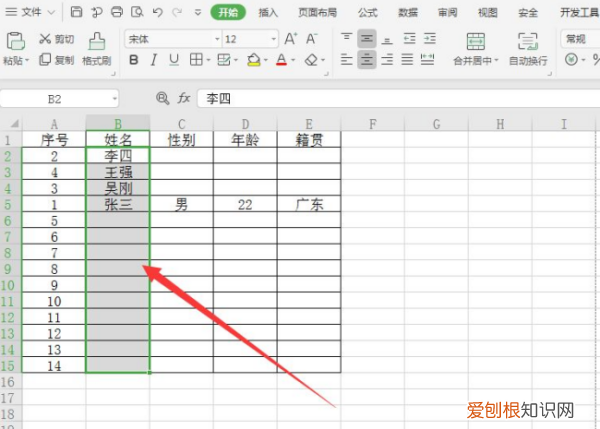Select the cell containing 广东
This screenshot has width=600, height=429.
coord(309,204)
